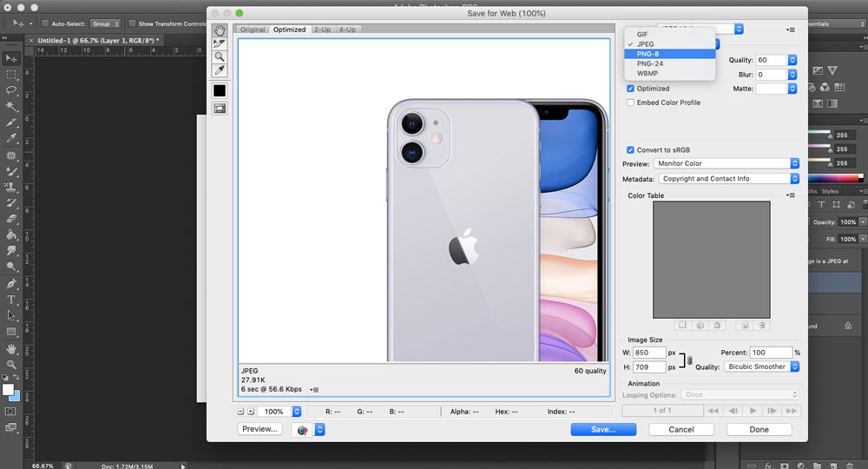The image size is (868, 469).
Task: Click the Percent input field showing 100
Action: coord(771,352)
